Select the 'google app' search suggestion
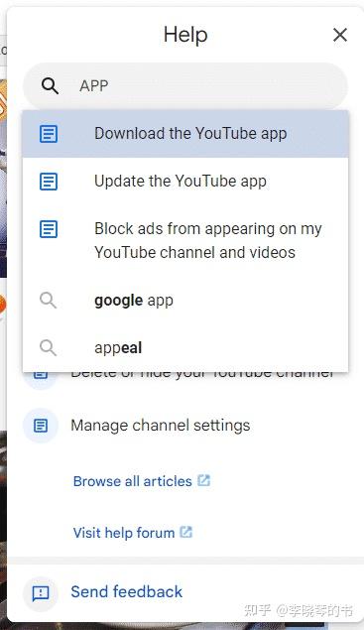The width and height of the screenshot is (364, 630). pos(185,301)
